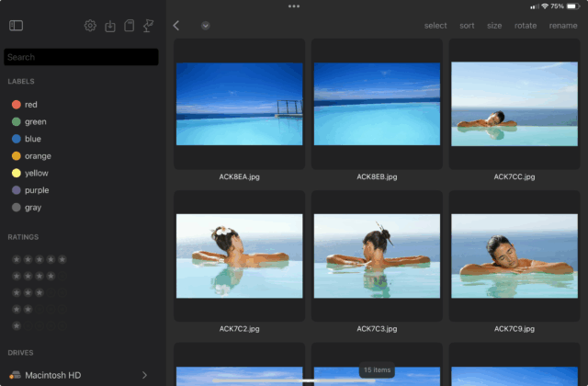
Task: Click the desk lamp icon
Action: tap(149, 26)
